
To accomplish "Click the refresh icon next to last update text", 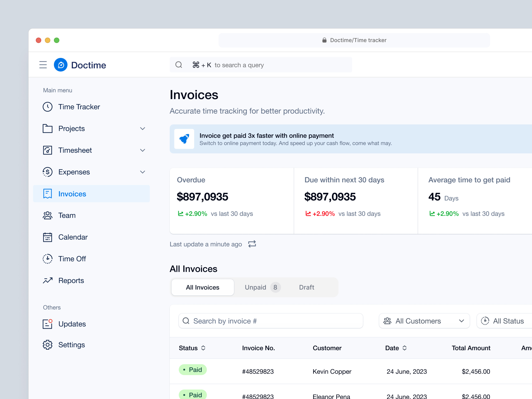I will pyautogui.click(x=252, y=244).
